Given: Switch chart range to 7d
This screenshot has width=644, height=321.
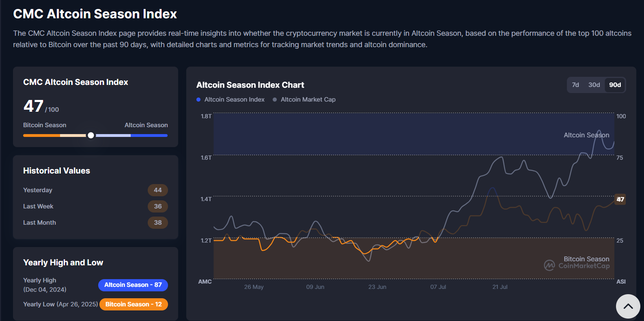Looking at the screenshot, I should (575, 85).
